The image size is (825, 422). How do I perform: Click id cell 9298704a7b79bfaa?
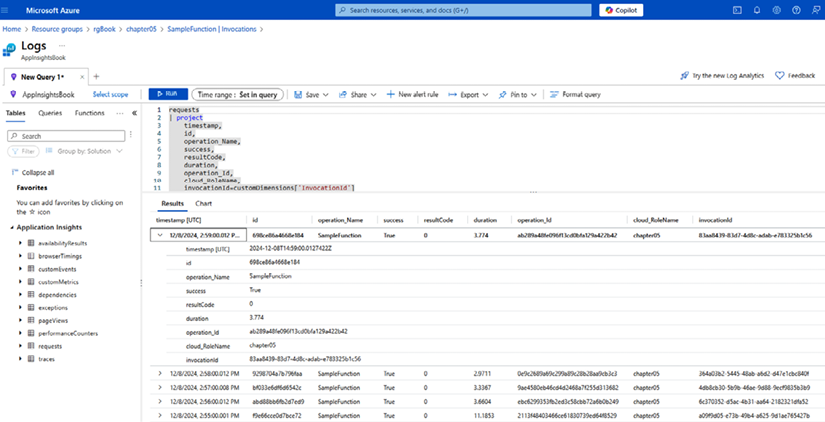(277, 374)
